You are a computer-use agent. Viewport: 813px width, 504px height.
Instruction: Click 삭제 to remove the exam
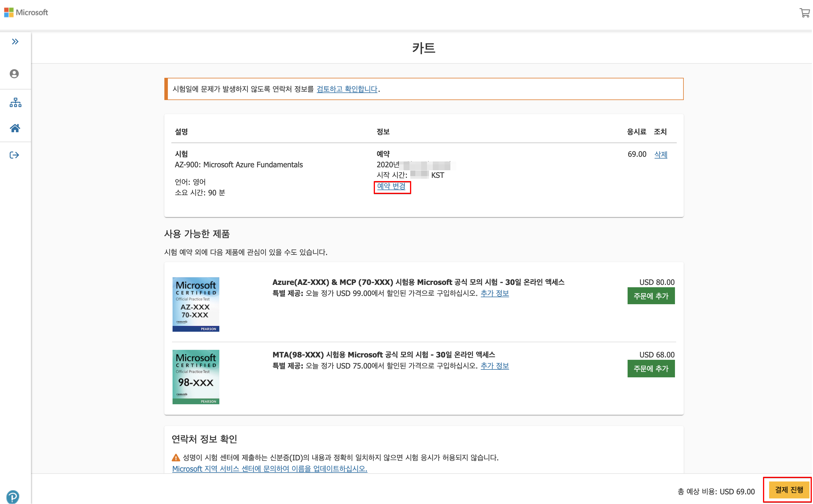point(661,155)
